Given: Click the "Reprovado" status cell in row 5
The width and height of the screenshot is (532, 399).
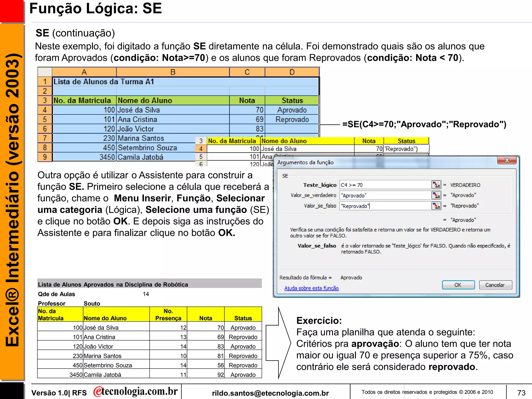Looking at the screenshot, I should 292,119.
